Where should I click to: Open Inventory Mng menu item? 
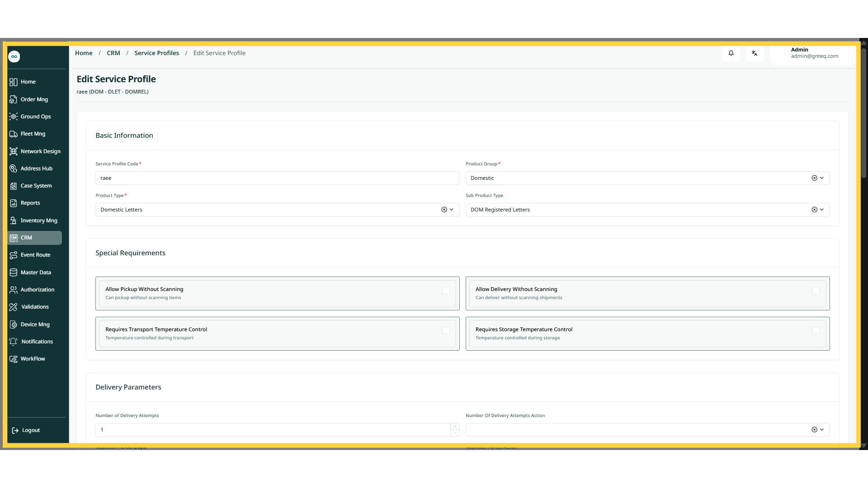point(34,221)
